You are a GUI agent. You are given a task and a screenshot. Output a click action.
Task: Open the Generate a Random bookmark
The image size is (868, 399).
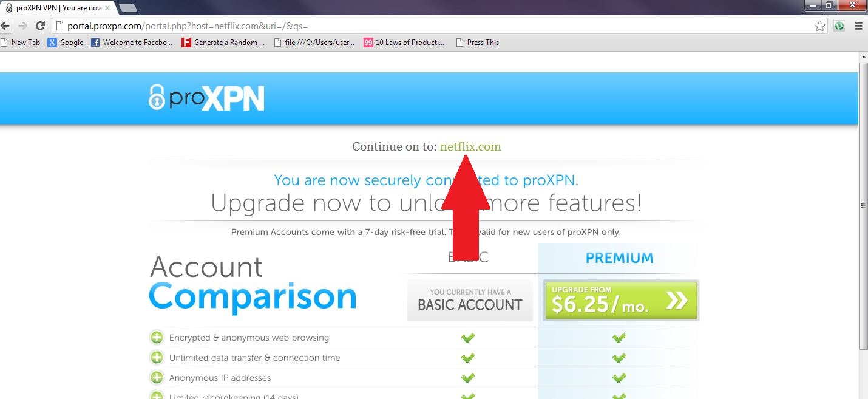point(223,43)
